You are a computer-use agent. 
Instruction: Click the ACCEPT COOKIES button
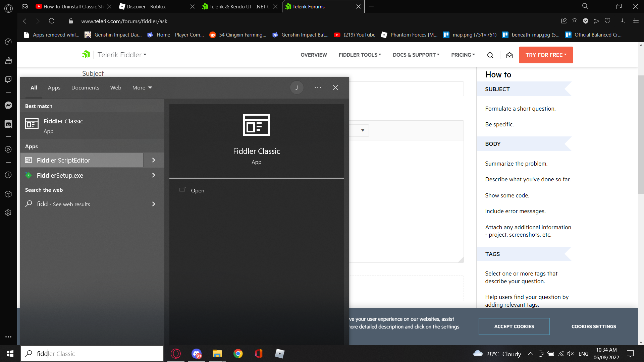pos(514,326)
